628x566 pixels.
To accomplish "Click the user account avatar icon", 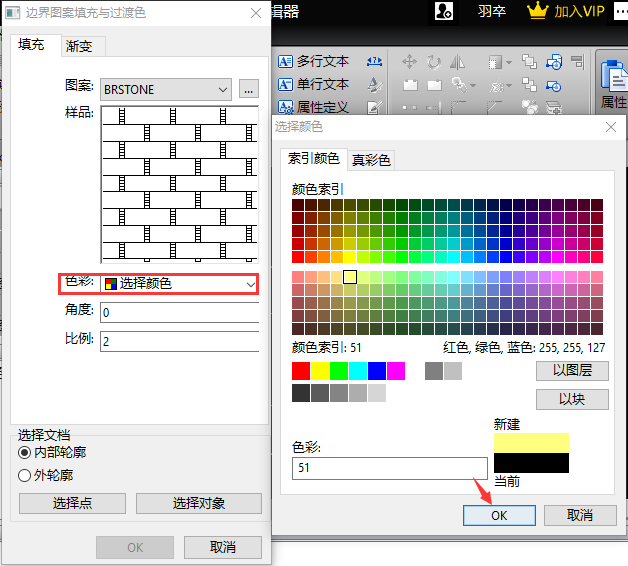I will [x=444, y=11].
